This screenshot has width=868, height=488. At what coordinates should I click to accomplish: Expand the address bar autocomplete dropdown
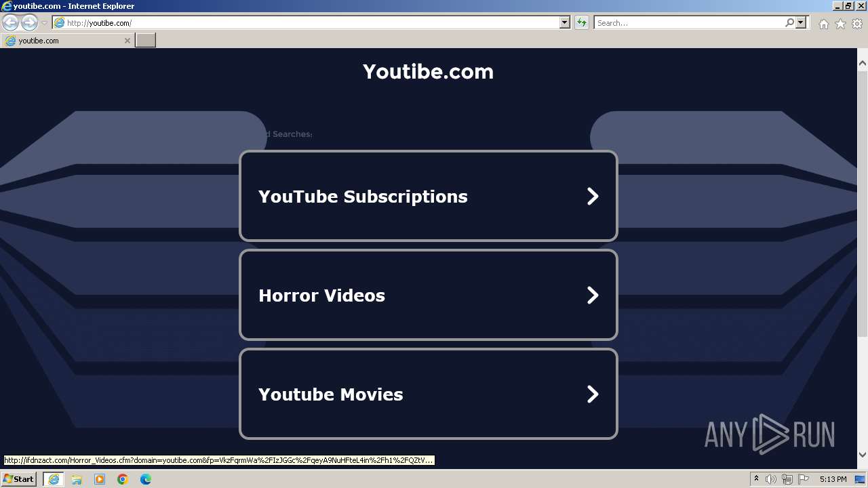coord(565,23)
